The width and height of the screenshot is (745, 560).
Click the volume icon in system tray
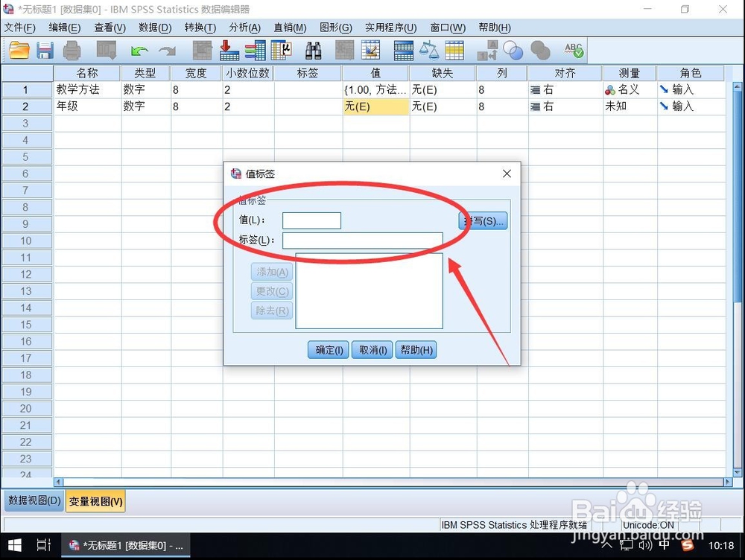pos(645,545)
